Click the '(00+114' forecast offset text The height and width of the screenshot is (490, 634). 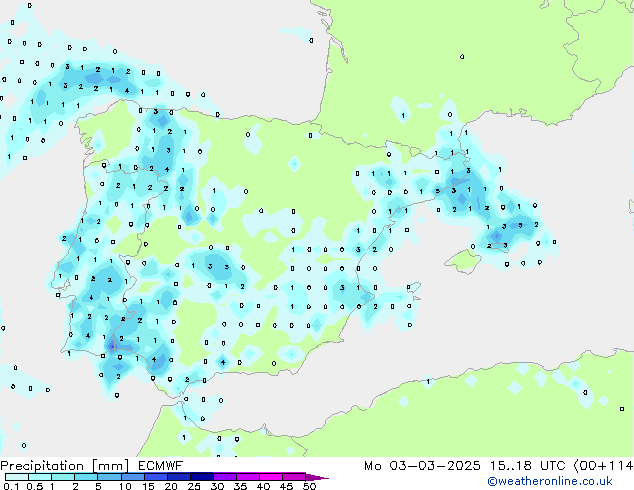603,466
